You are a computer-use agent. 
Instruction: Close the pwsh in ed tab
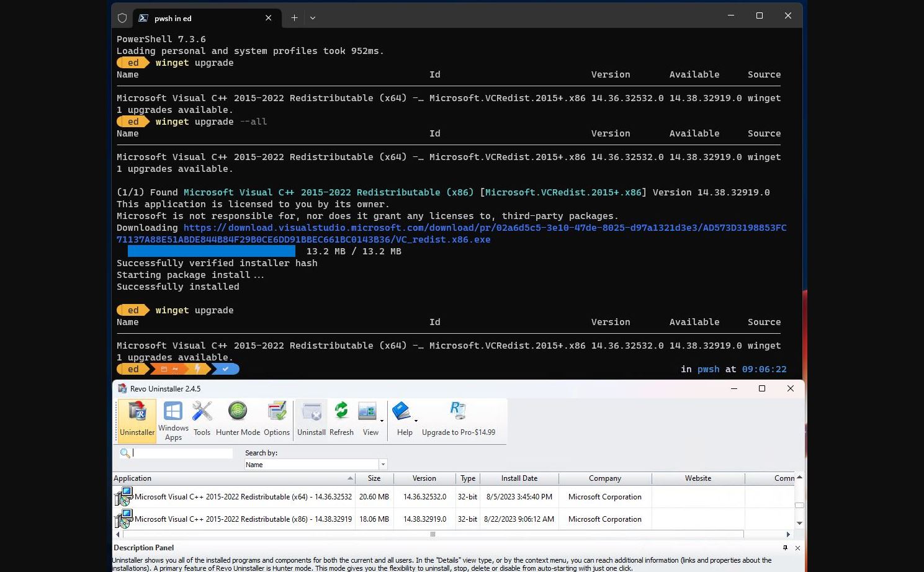click(268, 18)
